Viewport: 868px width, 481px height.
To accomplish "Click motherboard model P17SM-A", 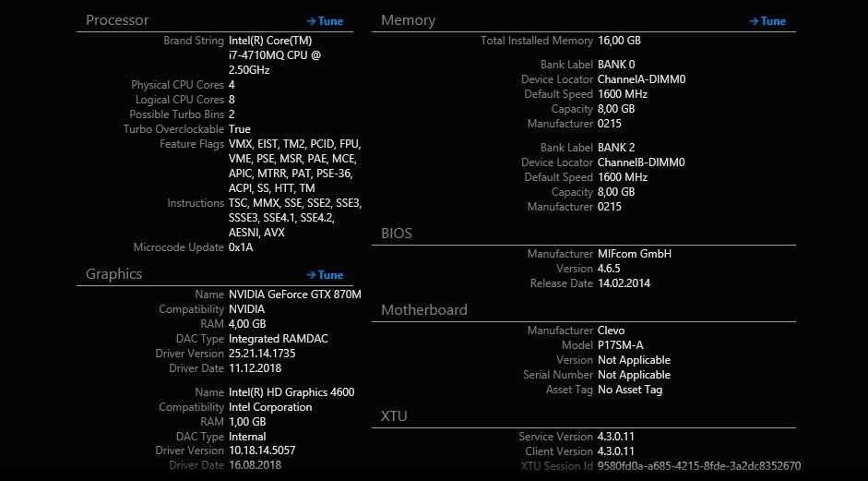I will 621,345.
